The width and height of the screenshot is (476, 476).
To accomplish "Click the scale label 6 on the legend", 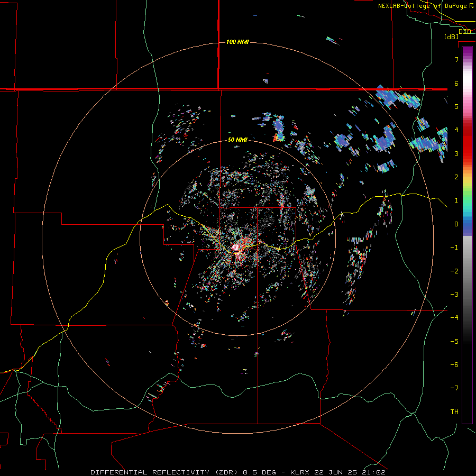I will point(456,83).
